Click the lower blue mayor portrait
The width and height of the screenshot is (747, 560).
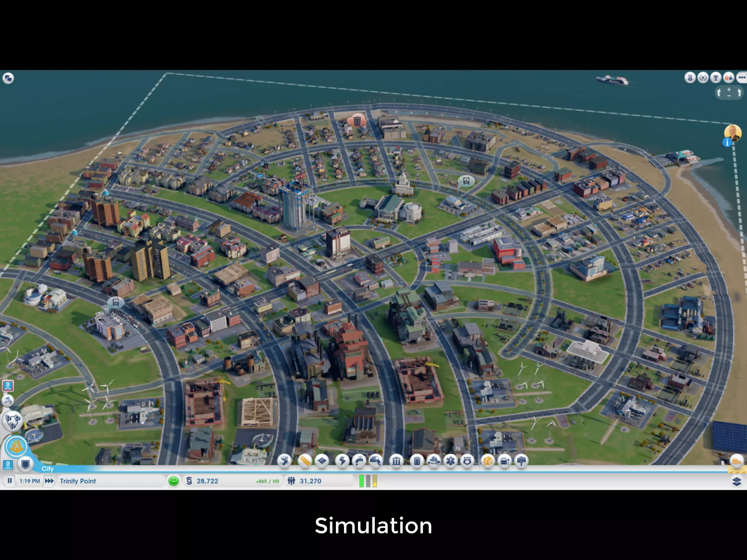(x=8, y=465)
